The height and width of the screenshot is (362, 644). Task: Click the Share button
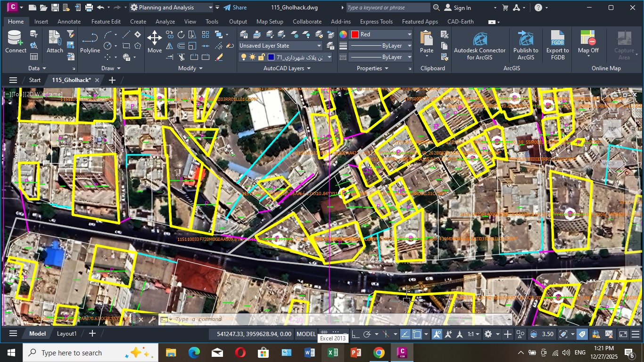click(235, 8)
